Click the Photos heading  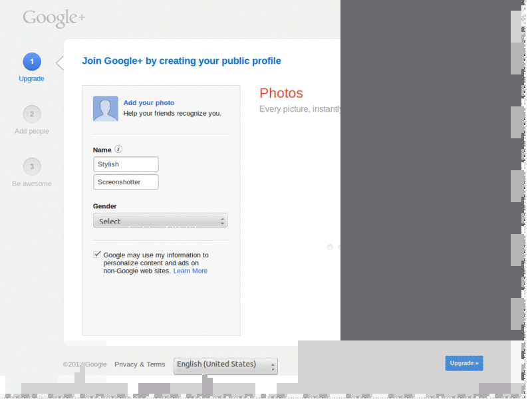click(281, 93)
